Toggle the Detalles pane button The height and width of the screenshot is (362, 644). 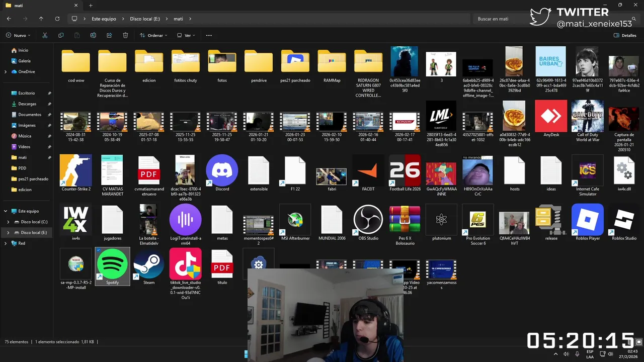625,35
